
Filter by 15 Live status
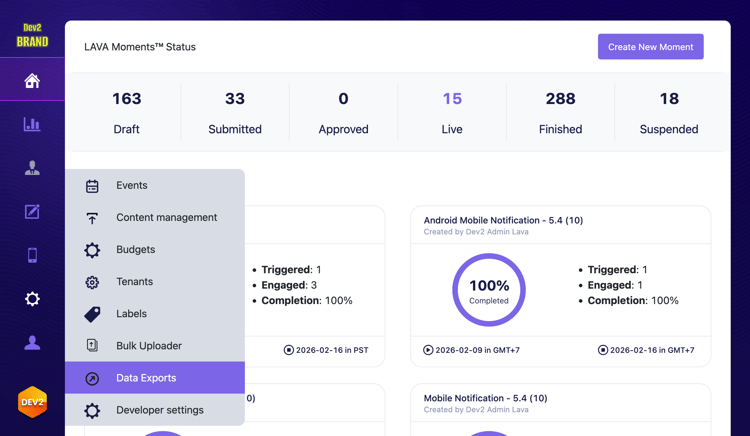point(452,113)
